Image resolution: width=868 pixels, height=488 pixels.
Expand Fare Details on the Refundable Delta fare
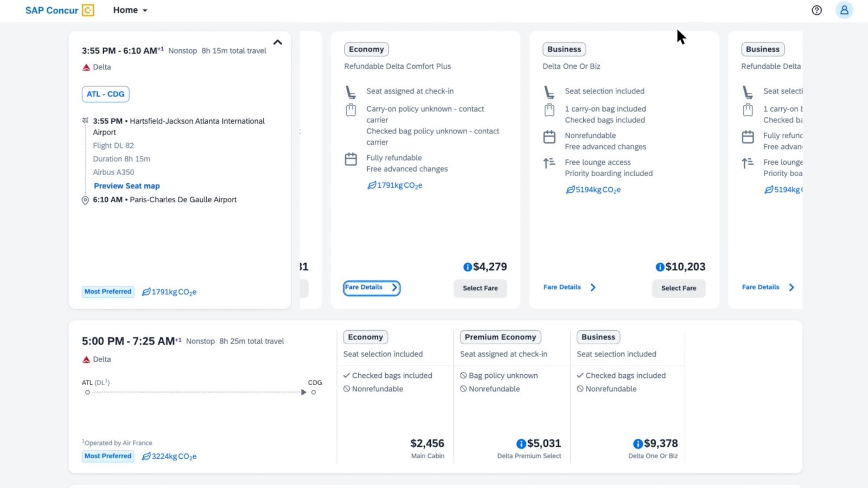click(766, 287)
